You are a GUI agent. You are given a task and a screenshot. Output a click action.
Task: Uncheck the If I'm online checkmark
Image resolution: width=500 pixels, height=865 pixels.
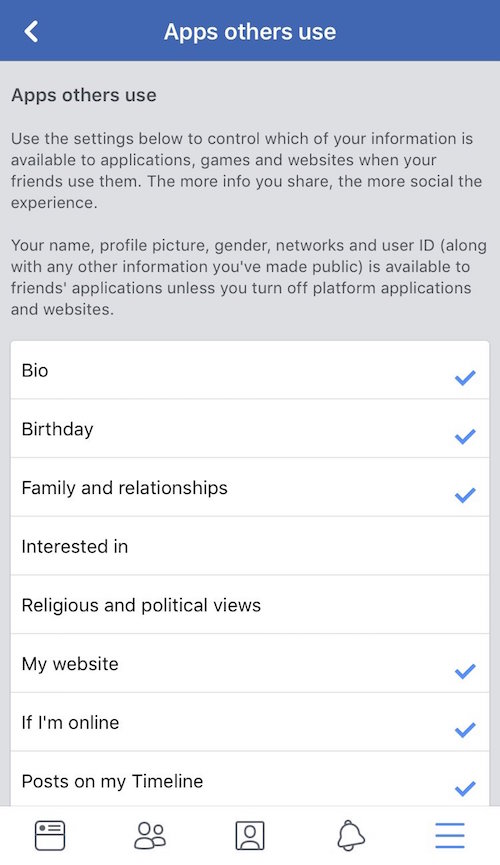[x=465, y=730]
